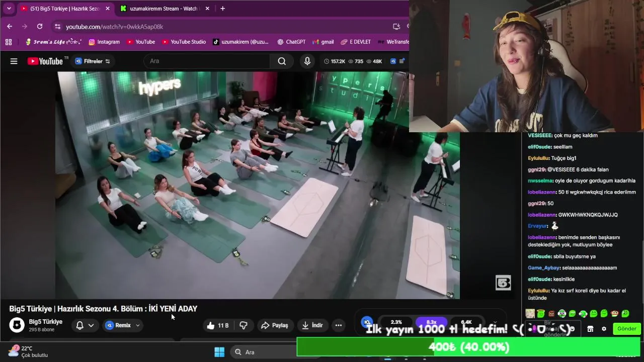Expand notification options chevron beside bell

(x=91, y=326)
